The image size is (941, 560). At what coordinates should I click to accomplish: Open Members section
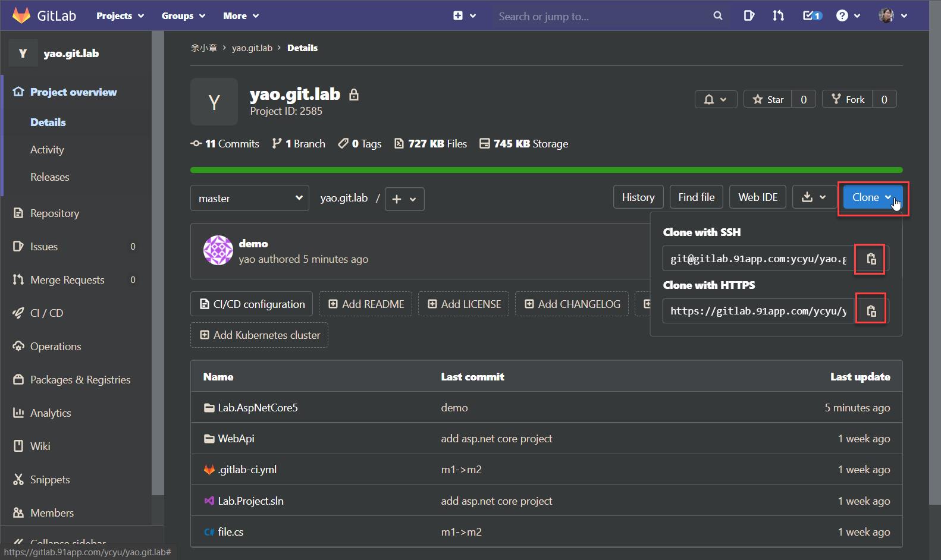(52, 513)
